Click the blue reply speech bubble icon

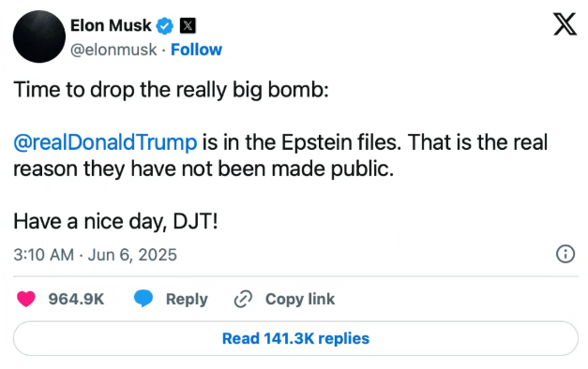143,299
